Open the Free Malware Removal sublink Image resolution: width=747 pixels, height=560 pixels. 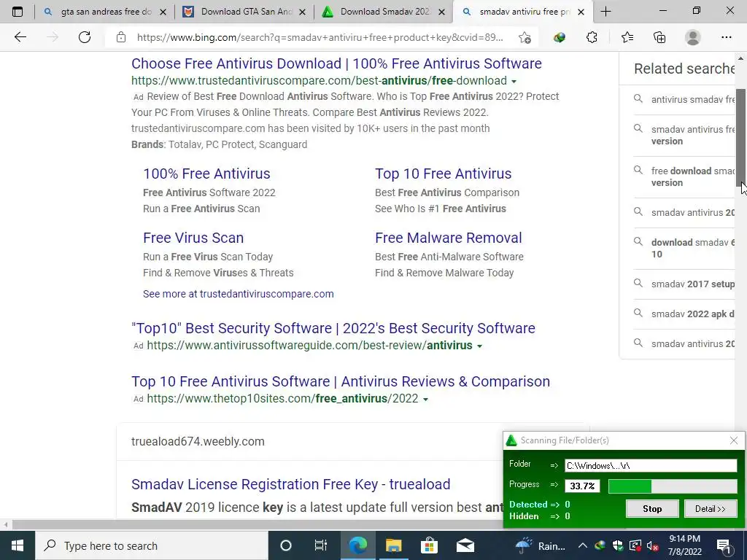[x=449, y=238]
